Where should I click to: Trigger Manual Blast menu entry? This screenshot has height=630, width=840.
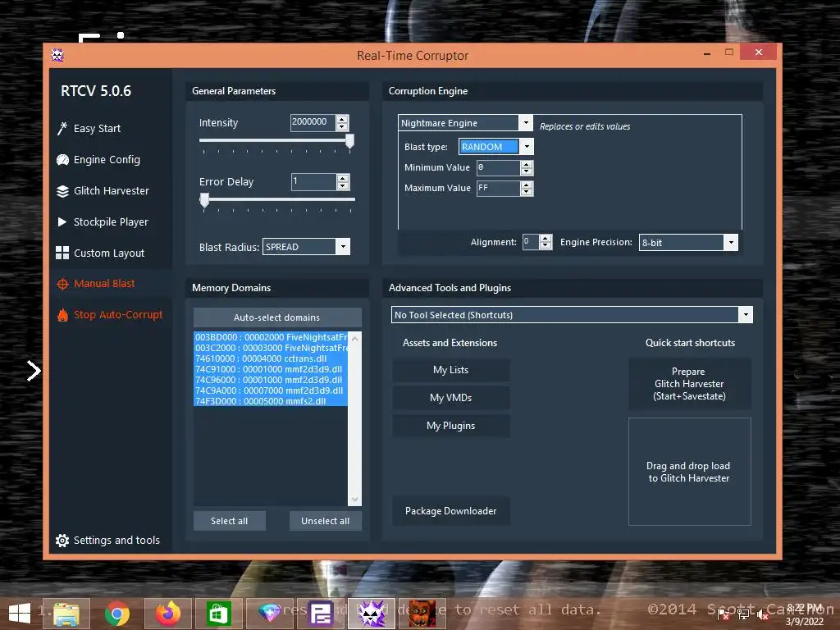click(104, 283)
